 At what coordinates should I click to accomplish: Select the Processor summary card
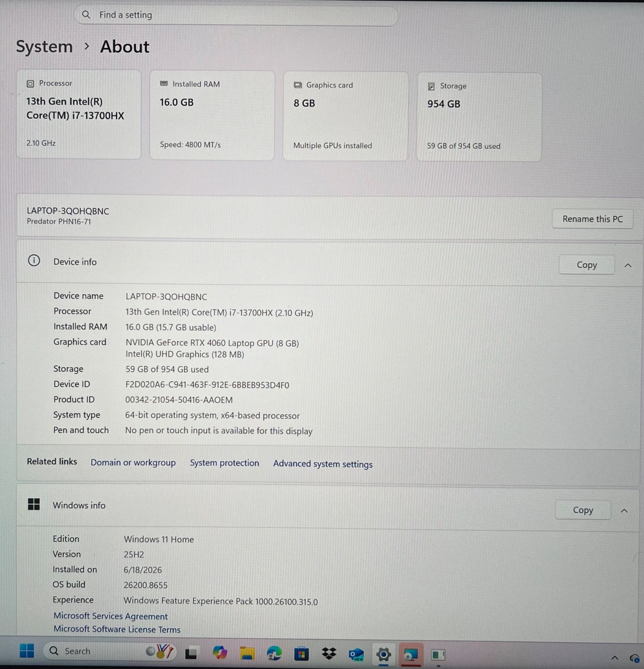79,114
